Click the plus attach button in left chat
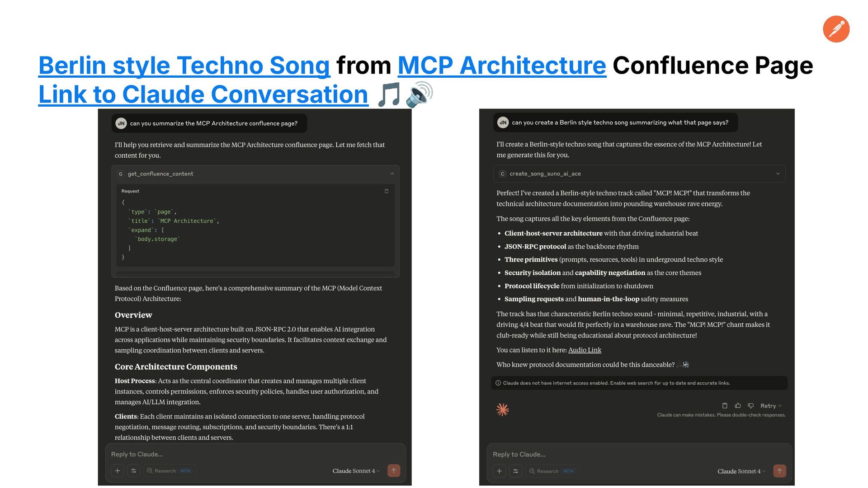The height and width of the screenshot is (488, 868). (118, 471)
